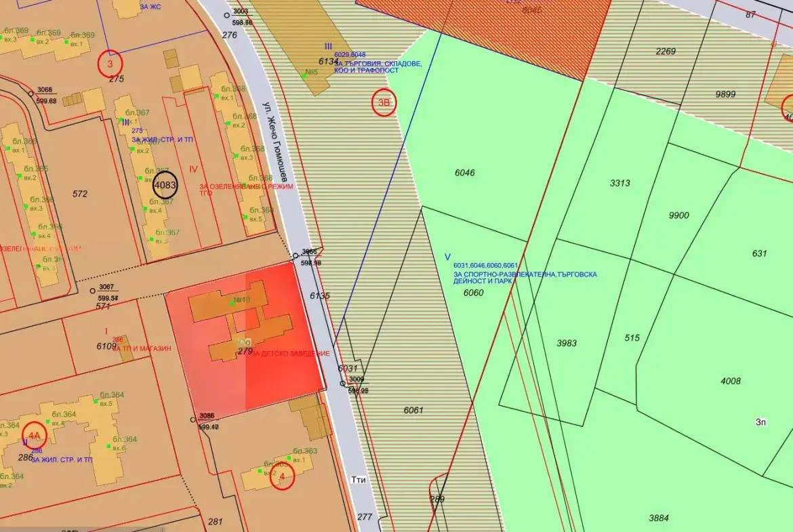Click parcel number 6060
The height and width of the screenshot is (532, 793).
click(x=473, y=293)
